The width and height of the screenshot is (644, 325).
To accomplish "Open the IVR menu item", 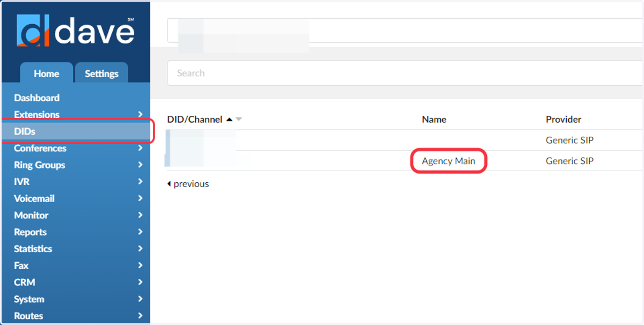I will pyautogui.click(x=21, y=182).
